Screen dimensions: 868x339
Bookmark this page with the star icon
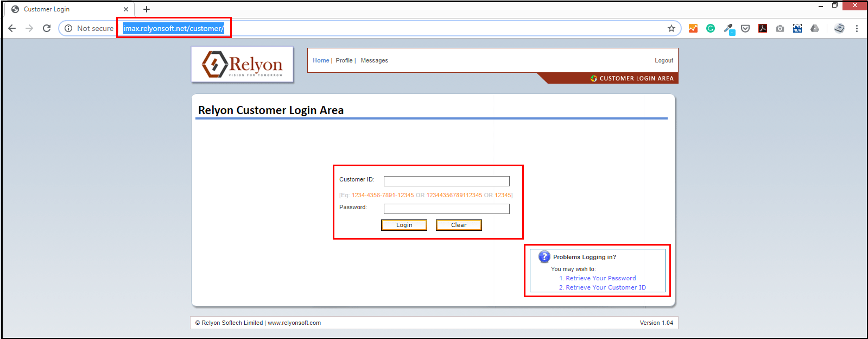(671, 28)
